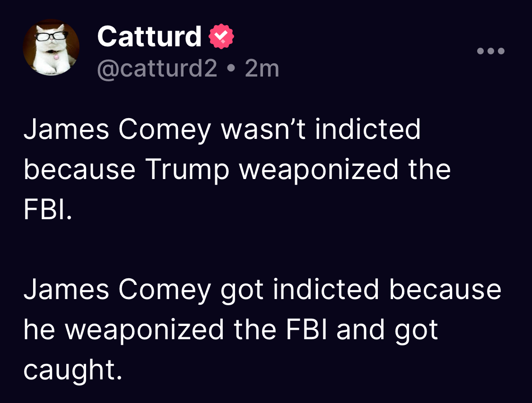Screen dimensions: 532x403
Task: Click the final word "caught."
Action: 72,371
